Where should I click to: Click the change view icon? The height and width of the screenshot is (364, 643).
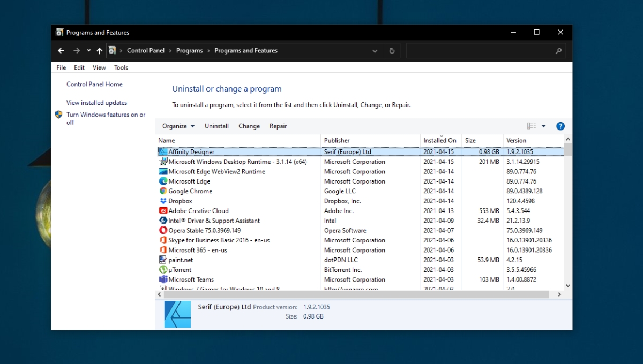tap(532, 126)
